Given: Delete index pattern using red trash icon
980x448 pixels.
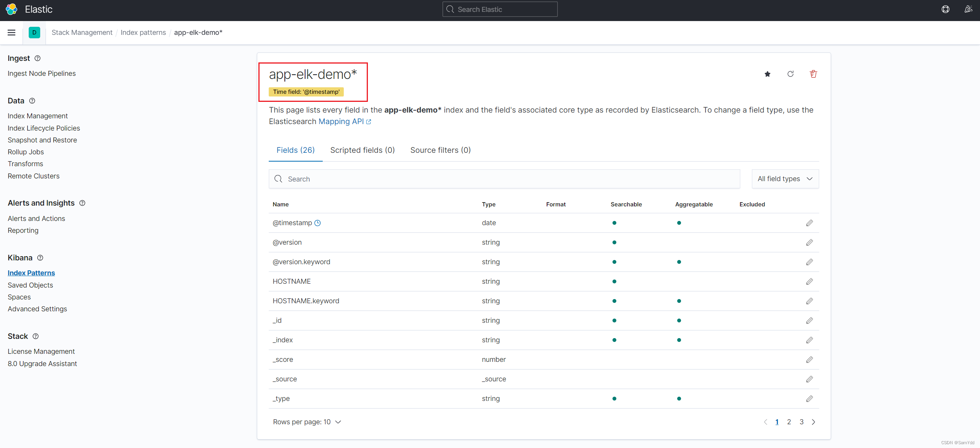Looking at the screenshot, I should tap(813, 74).
